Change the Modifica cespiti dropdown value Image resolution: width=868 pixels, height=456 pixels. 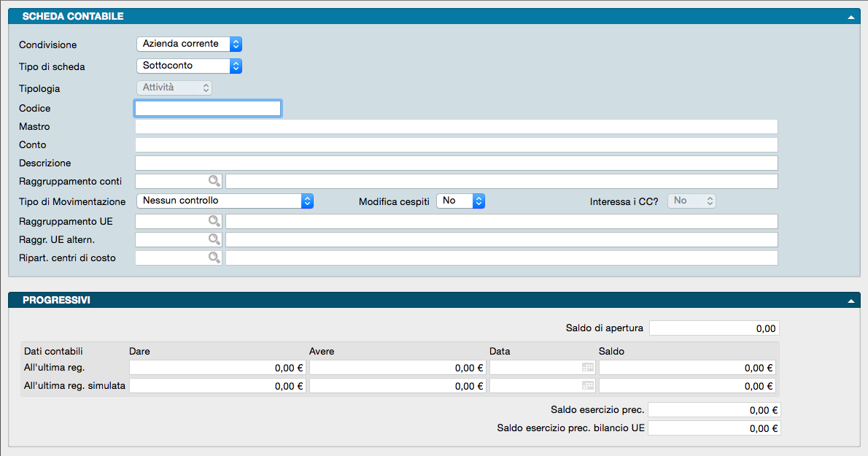coord(460,201)
